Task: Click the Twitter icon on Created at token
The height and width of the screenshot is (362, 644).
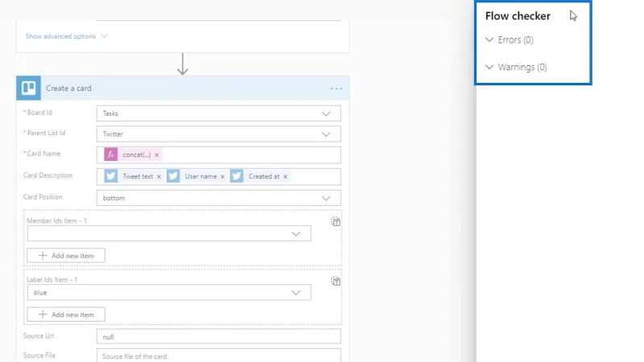Action: 237,176
